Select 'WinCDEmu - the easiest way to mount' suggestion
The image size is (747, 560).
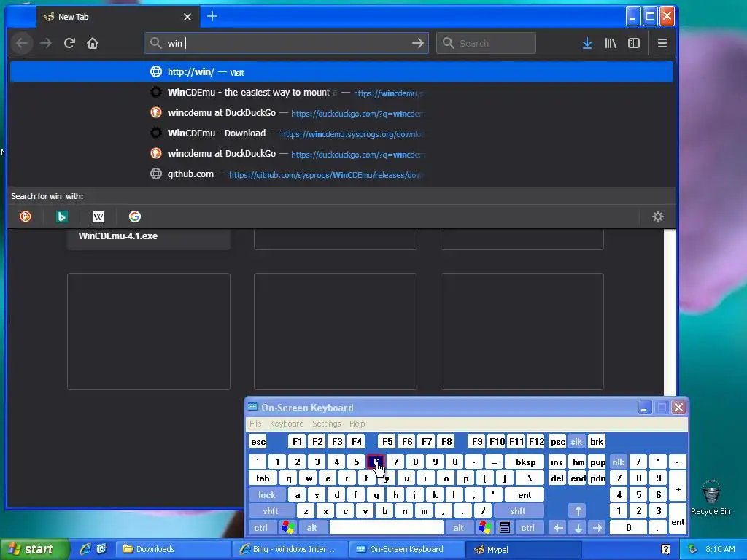(341, 93)
